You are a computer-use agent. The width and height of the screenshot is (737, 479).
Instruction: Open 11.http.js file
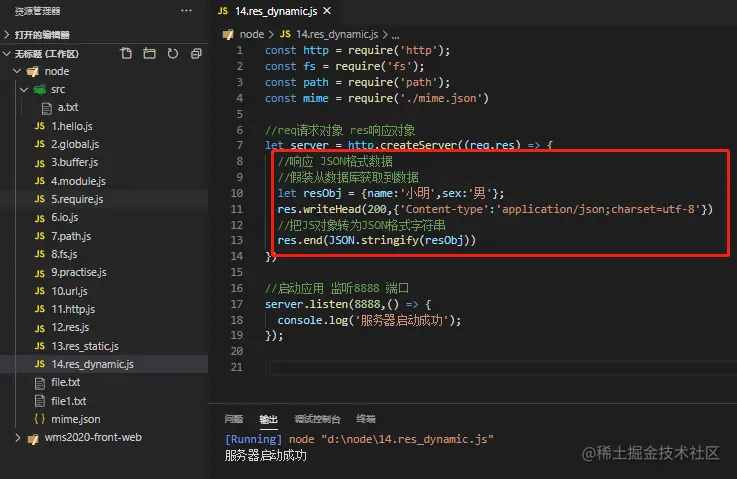73,309
